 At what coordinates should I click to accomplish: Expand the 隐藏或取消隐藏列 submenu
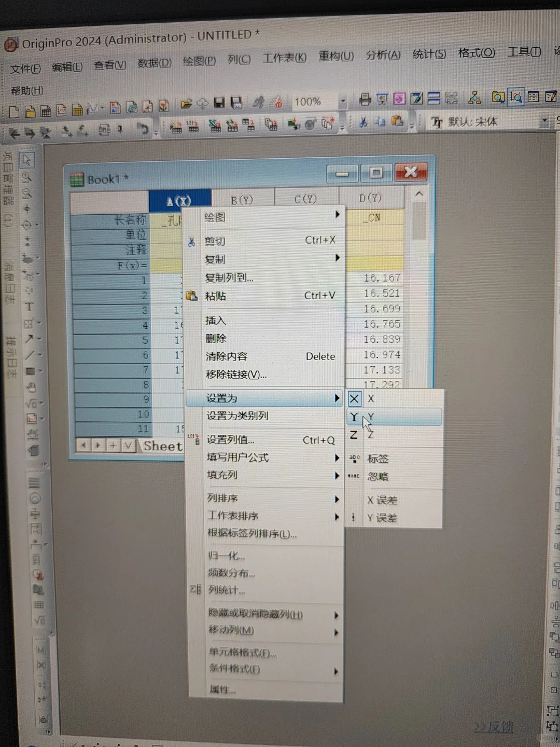tap(265, 614)
